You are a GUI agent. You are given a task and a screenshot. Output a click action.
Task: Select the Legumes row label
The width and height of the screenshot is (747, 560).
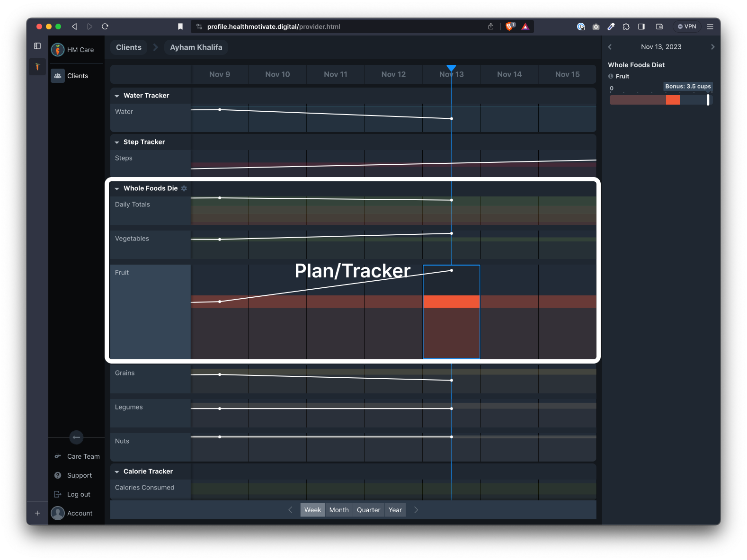pos(150,413)
